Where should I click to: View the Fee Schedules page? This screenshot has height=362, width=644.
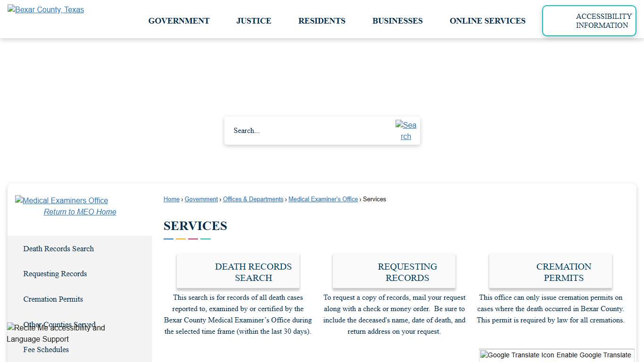(46, 349)
